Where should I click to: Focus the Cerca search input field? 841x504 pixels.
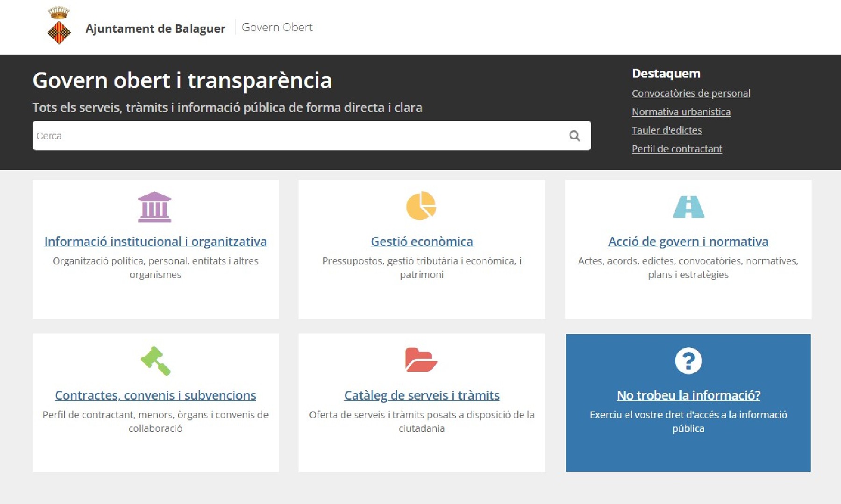[299, 136]
